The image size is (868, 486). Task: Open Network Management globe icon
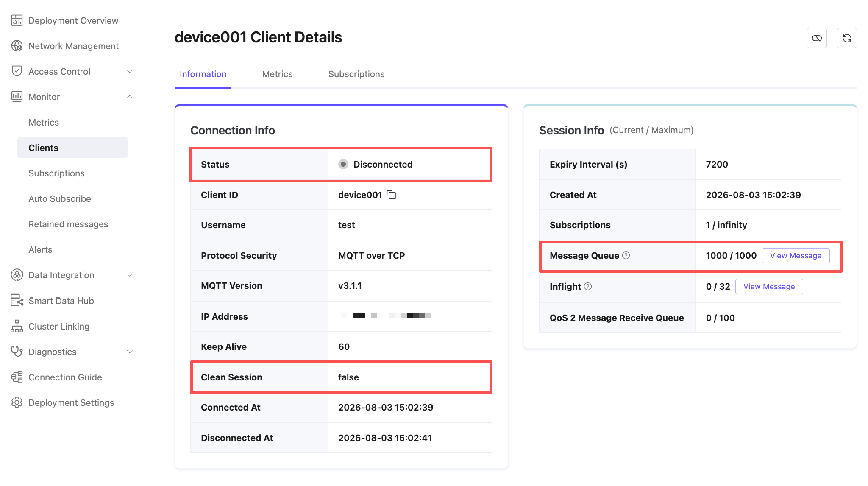[x=17, y=46]
